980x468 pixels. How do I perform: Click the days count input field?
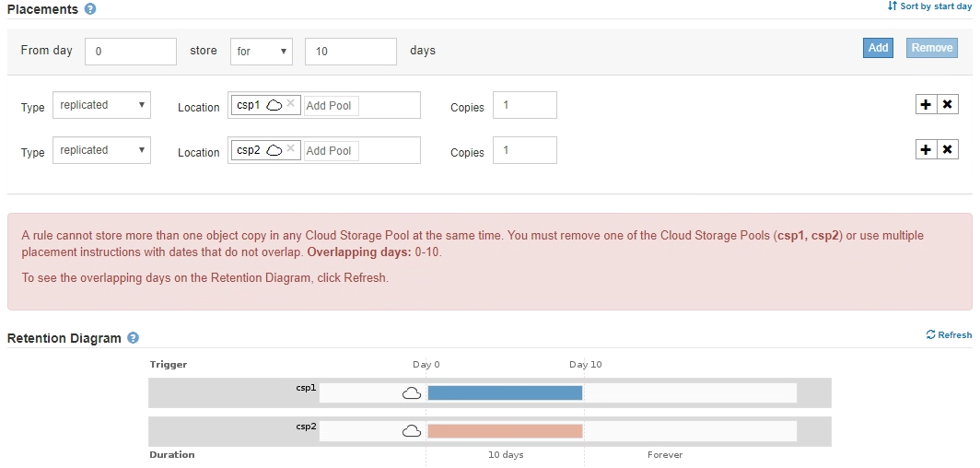(x=350, y=52)
